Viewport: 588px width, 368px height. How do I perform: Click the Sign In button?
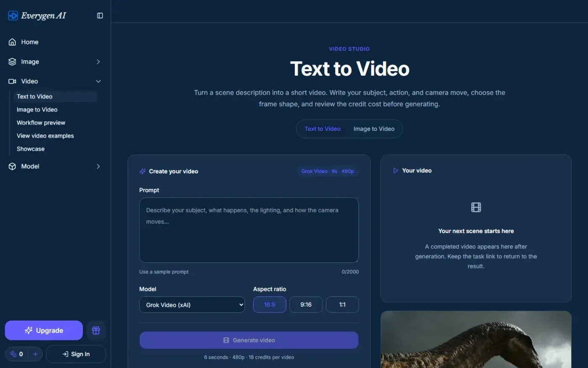(x=76, y=354)
